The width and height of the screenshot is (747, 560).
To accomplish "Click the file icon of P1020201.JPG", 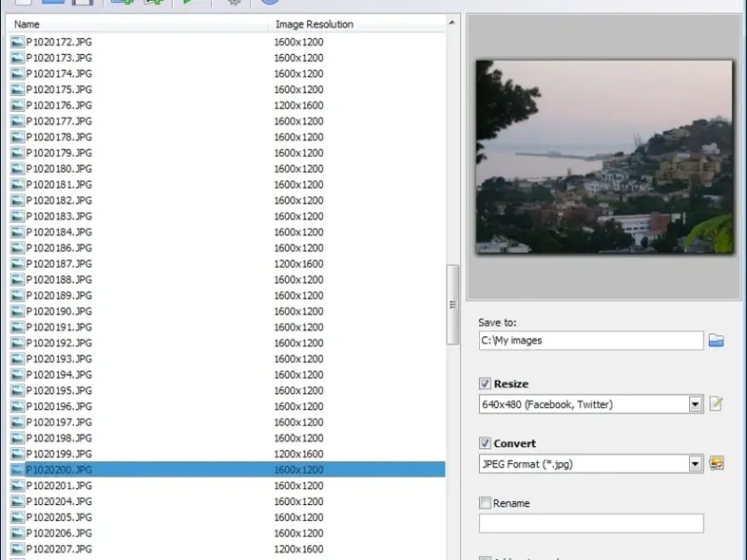I will pyautogui.click(x=18, y=485).
